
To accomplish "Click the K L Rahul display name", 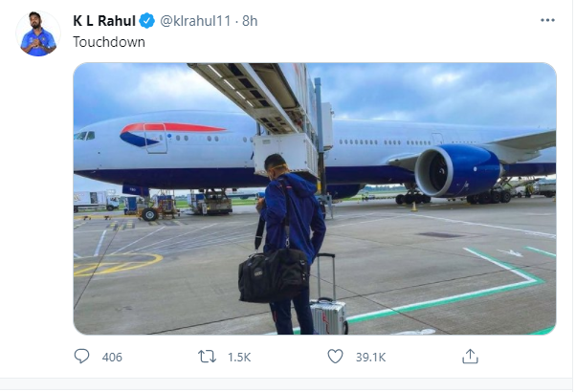I will (x=104, y=20).
